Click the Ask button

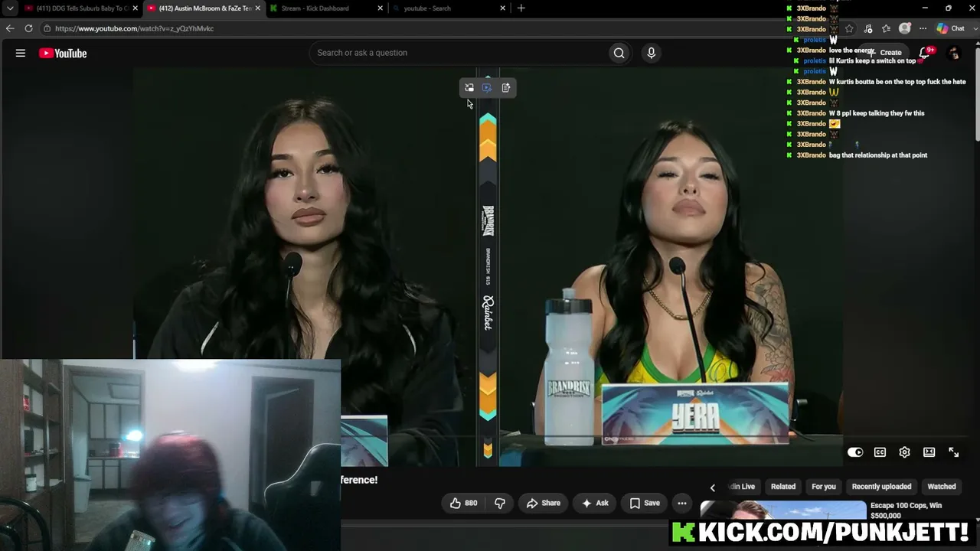pos(595,503)
